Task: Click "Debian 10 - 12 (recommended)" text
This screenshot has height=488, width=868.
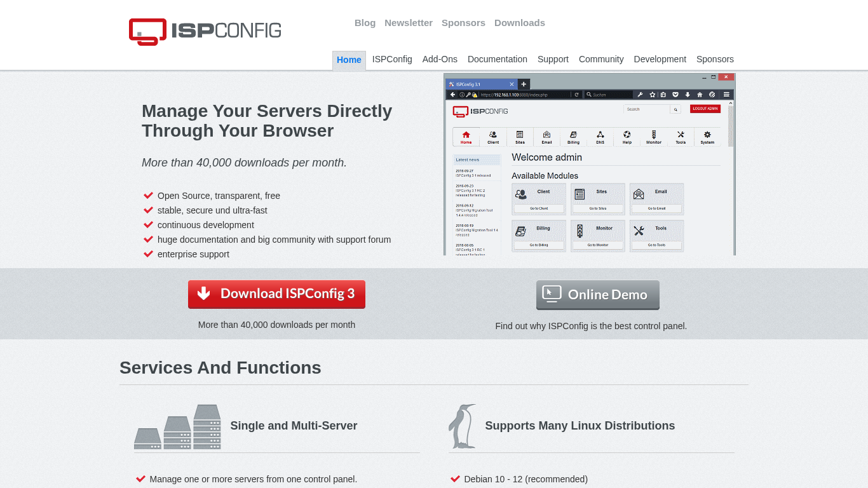Action: (526, 479)
